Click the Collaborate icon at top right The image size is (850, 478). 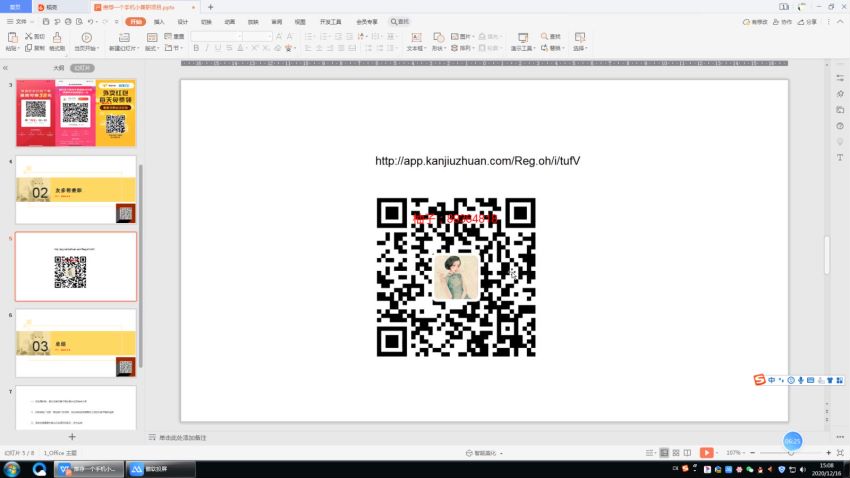point(776,22)
